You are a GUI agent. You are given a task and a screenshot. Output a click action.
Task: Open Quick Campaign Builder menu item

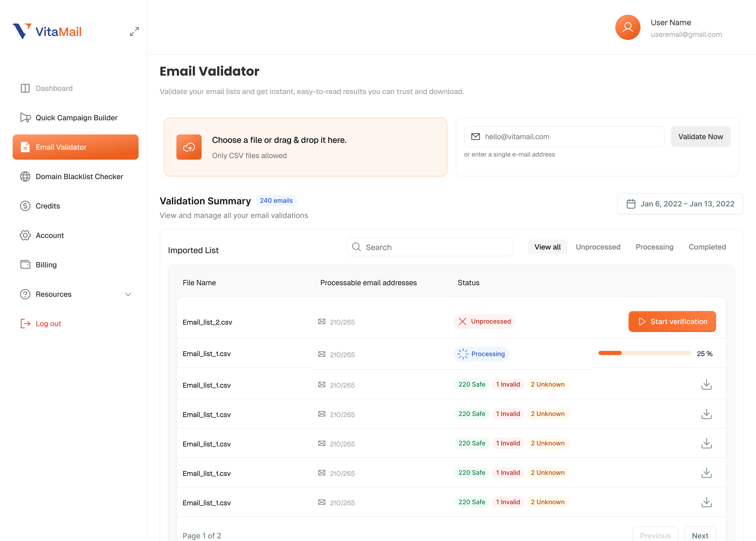click(76, 118)
